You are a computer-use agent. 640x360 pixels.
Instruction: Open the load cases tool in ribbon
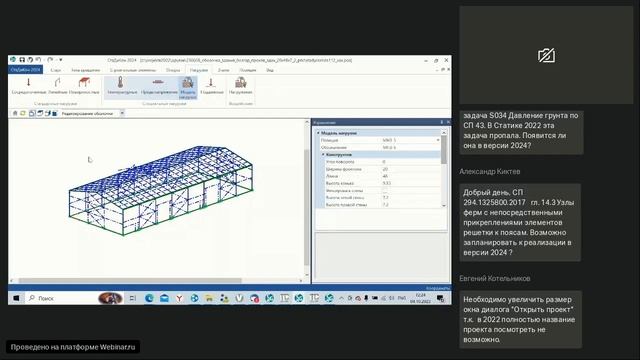point(240,86)
